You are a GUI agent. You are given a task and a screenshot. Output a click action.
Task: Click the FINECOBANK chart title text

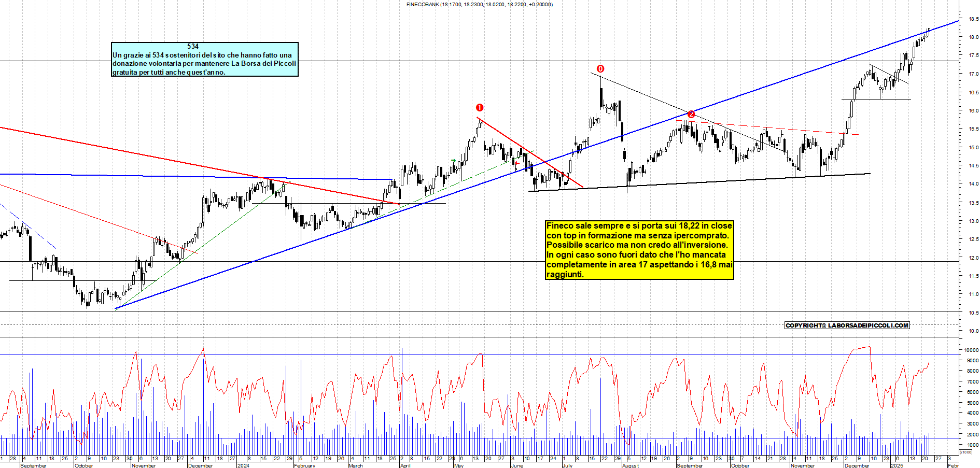click(480, 5)
